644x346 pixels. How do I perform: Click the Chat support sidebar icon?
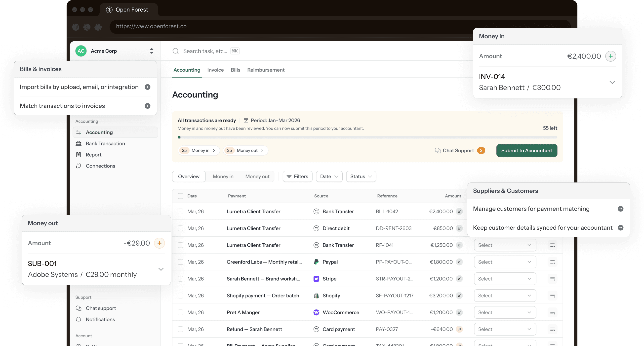coord(79,308)
